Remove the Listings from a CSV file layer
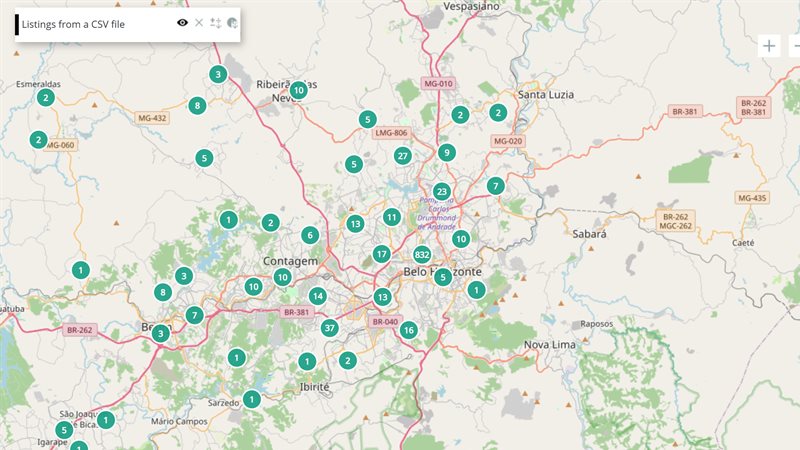 199,23
